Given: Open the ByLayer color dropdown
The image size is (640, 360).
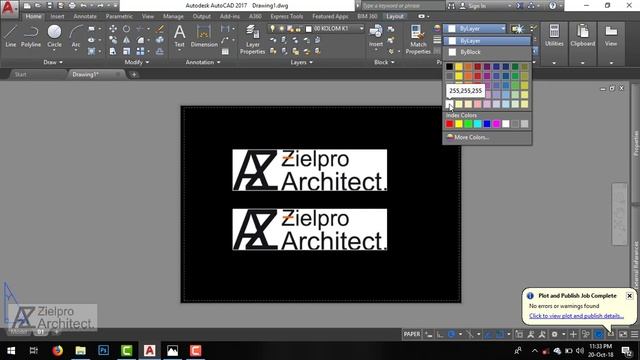Looking at the screenshot, I should (475, 29).
